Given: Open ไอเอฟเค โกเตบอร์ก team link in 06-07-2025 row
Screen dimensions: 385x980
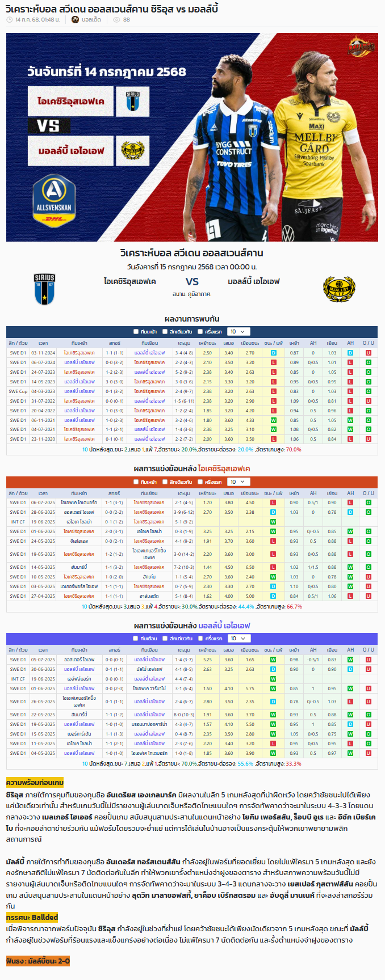Looking at the screenshot, I should pos(79,502).
